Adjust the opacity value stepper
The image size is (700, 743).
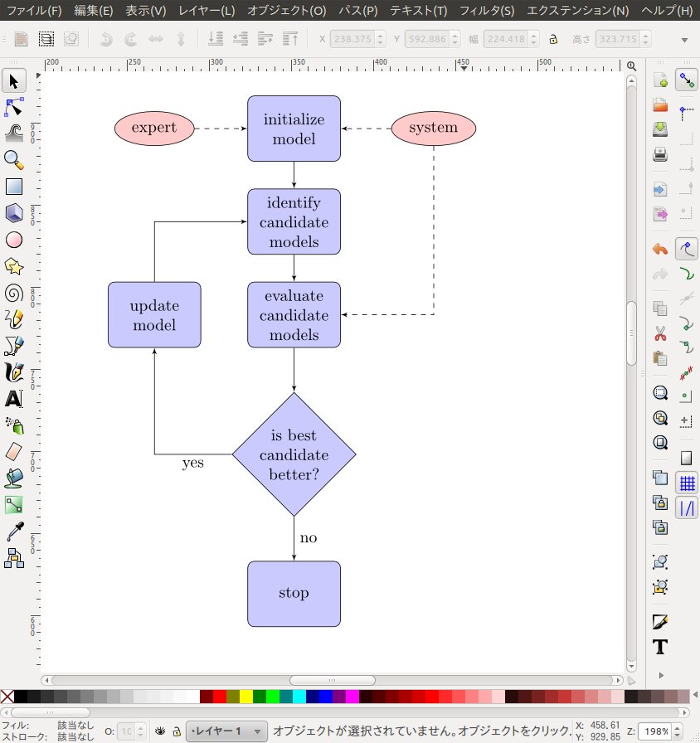tap(140, 731)
